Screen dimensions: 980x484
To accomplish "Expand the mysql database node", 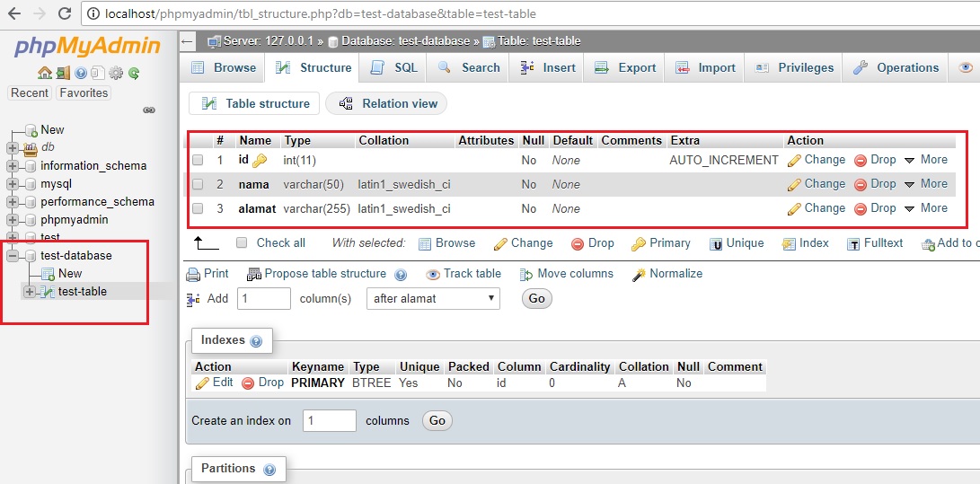I will tap(12, 184).
